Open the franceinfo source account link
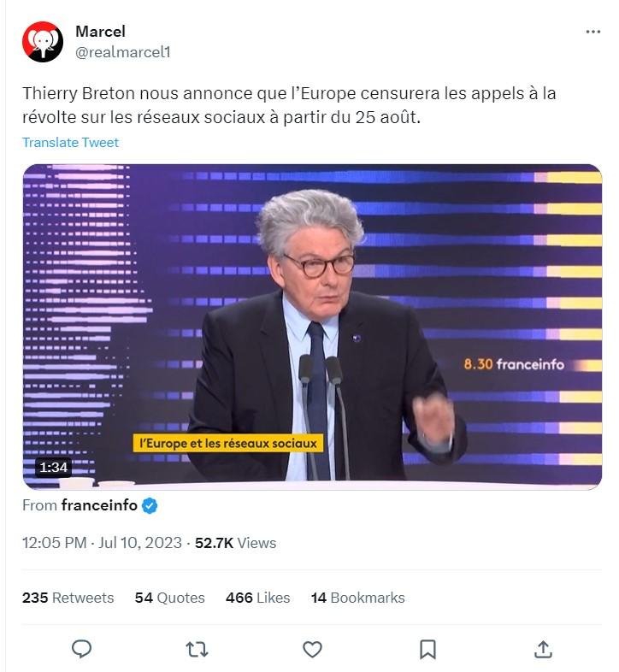 click(99, 505)
